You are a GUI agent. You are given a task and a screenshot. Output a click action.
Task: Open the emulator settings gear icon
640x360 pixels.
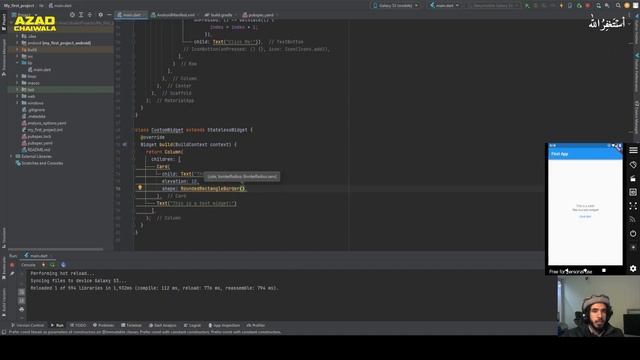(x=633, y=268)
